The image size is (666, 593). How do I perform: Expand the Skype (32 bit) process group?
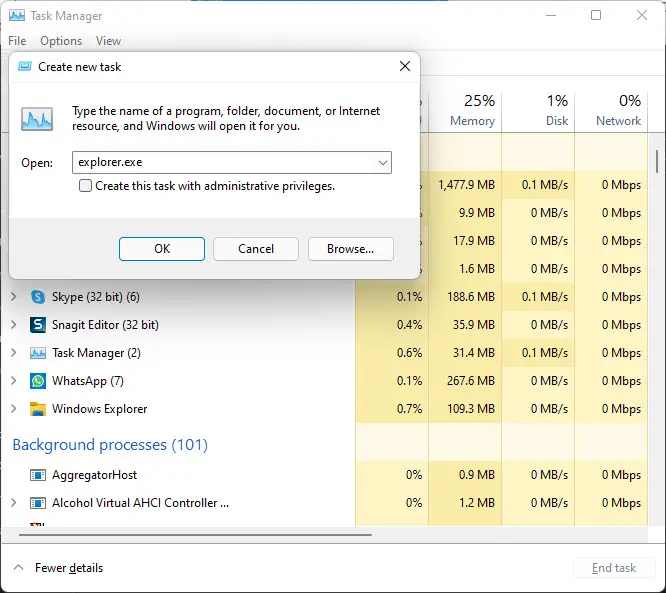(14, 296)
